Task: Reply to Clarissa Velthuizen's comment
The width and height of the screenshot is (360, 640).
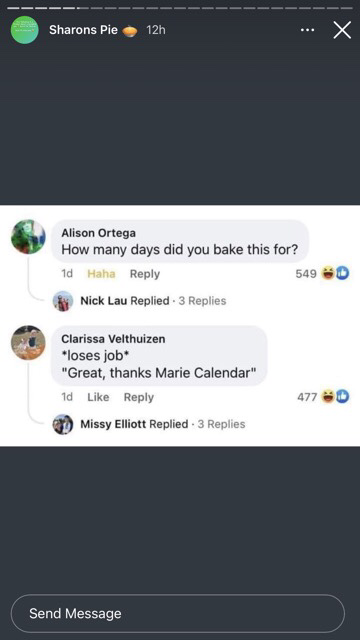Action: click(139, 397)
